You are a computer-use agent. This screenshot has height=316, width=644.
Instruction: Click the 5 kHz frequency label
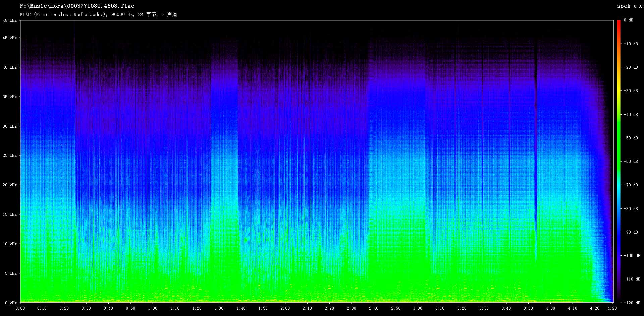(x=11, y=273)
